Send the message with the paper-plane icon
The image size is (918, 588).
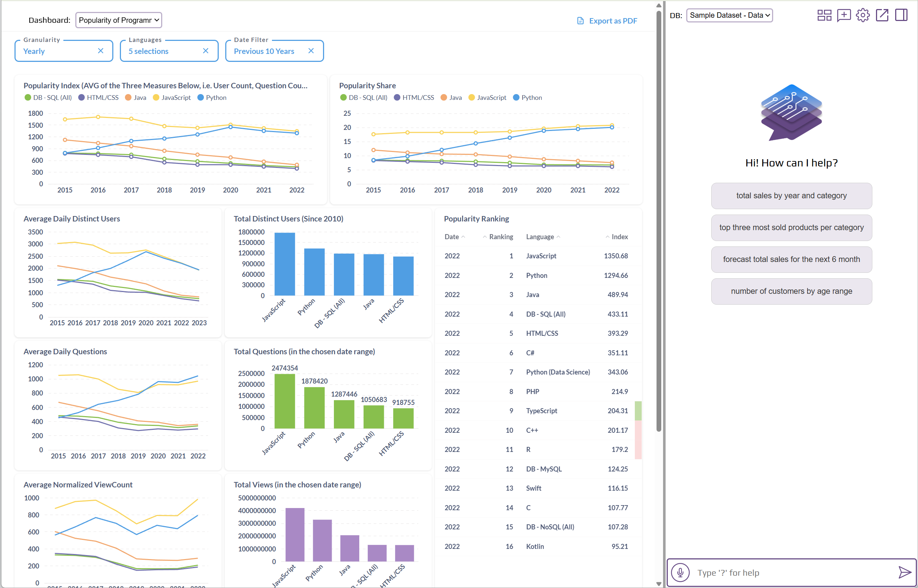(x=904, y=572)
